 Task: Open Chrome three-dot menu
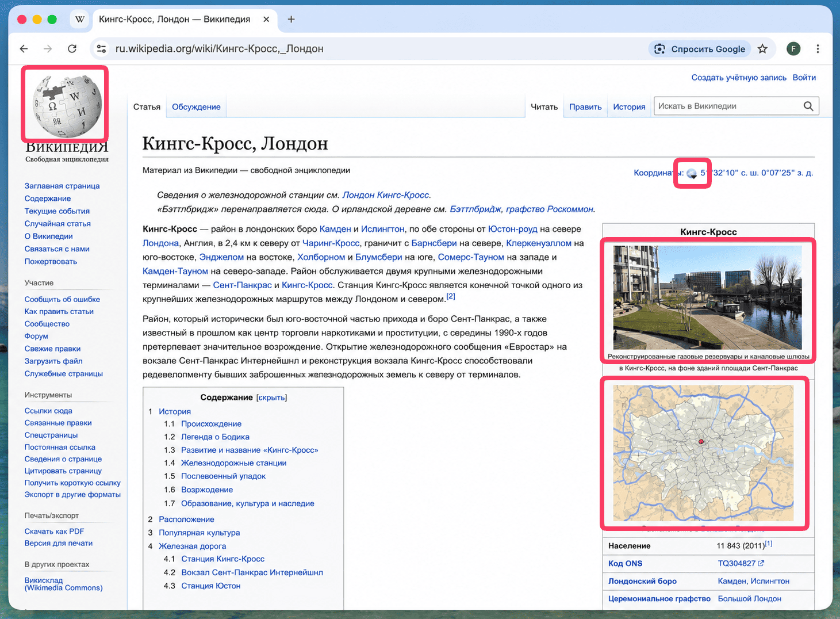818,49
